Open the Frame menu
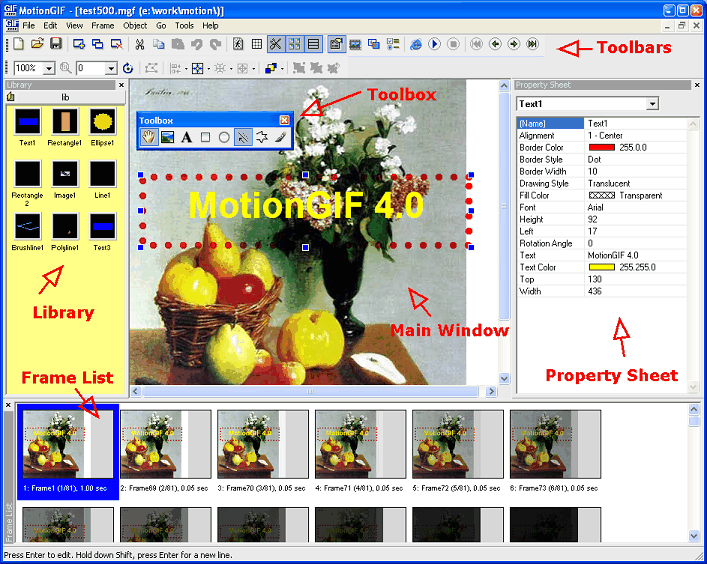Screen dimensions: 707x564 pyautogui.click(x=102, y=25)
